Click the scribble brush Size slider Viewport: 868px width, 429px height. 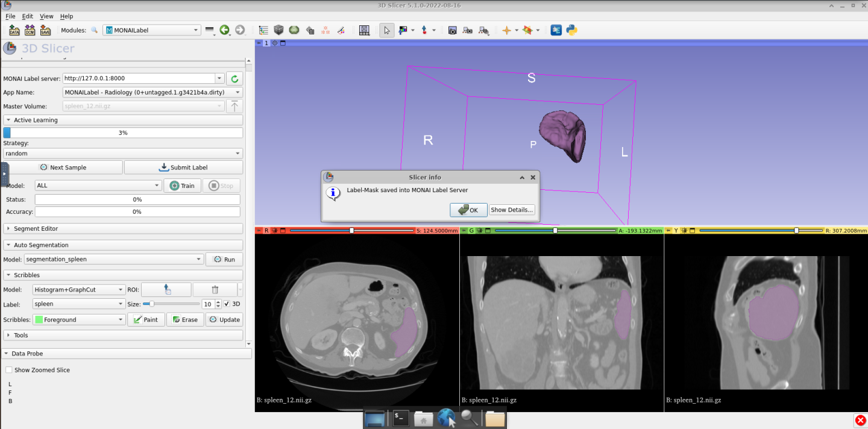[x=171, y=304]
